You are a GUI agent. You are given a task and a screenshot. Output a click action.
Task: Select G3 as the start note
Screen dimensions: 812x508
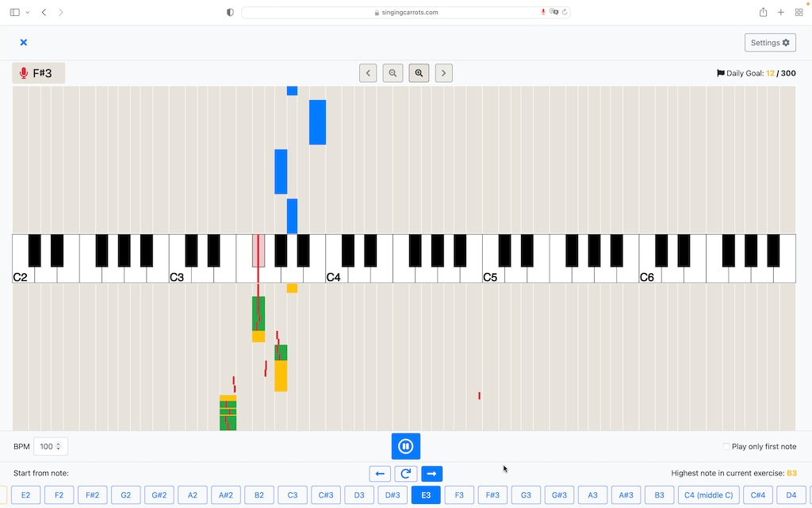pyautogui.click(x=526, y=495)
